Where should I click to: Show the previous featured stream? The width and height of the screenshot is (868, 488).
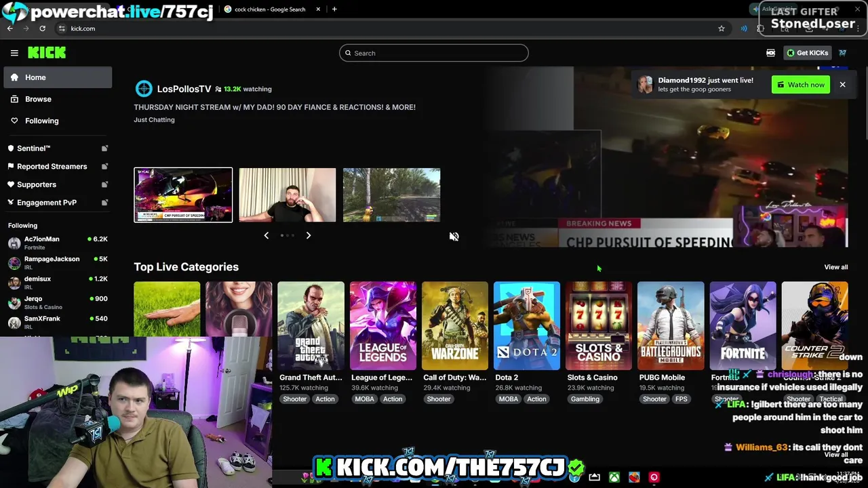[x=266, y=235]
